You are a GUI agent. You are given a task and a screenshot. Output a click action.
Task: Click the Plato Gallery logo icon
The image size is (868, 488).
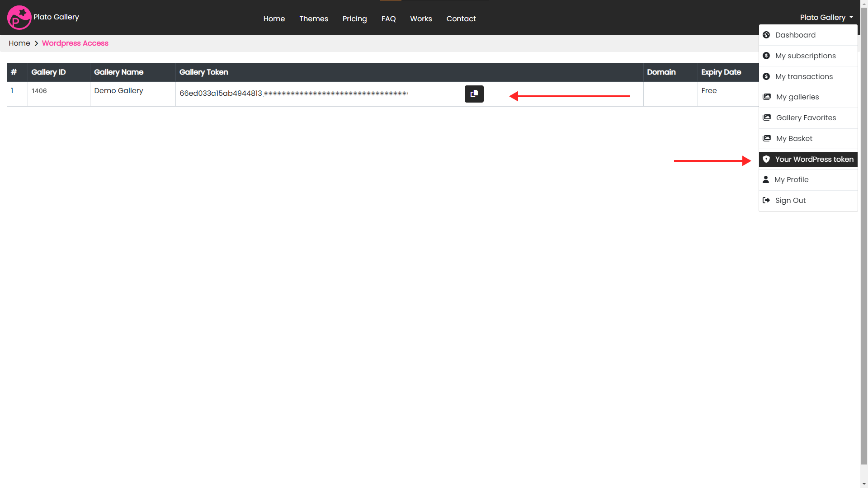coord(19,18)
